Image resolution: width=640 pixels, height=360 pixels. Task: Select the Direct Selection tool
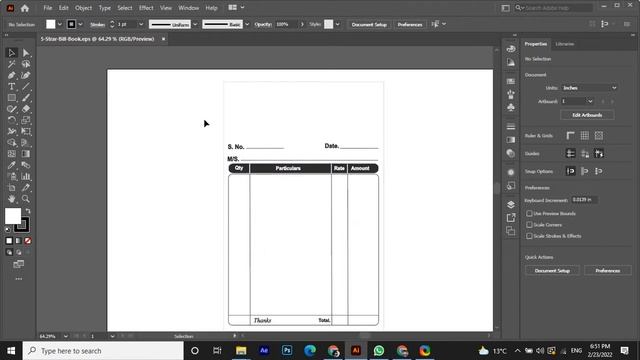[x=26, y=53]
